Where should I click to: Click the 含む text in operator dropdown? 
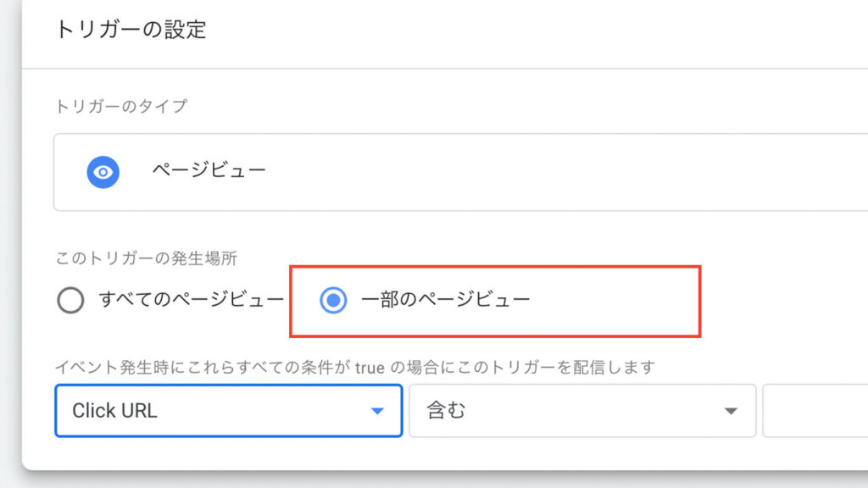446,411
